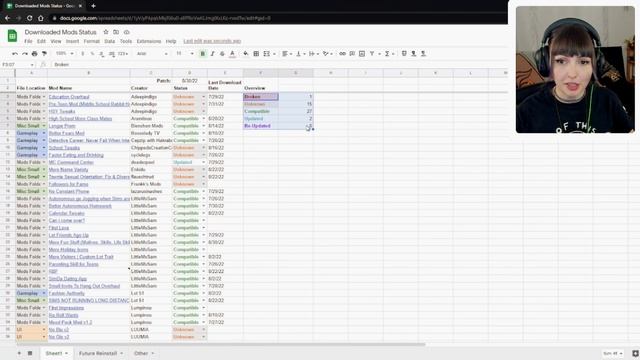Open the Tools menu
Image resolution: width=640 pixels, height=360 pixels.
click(126, 41)
